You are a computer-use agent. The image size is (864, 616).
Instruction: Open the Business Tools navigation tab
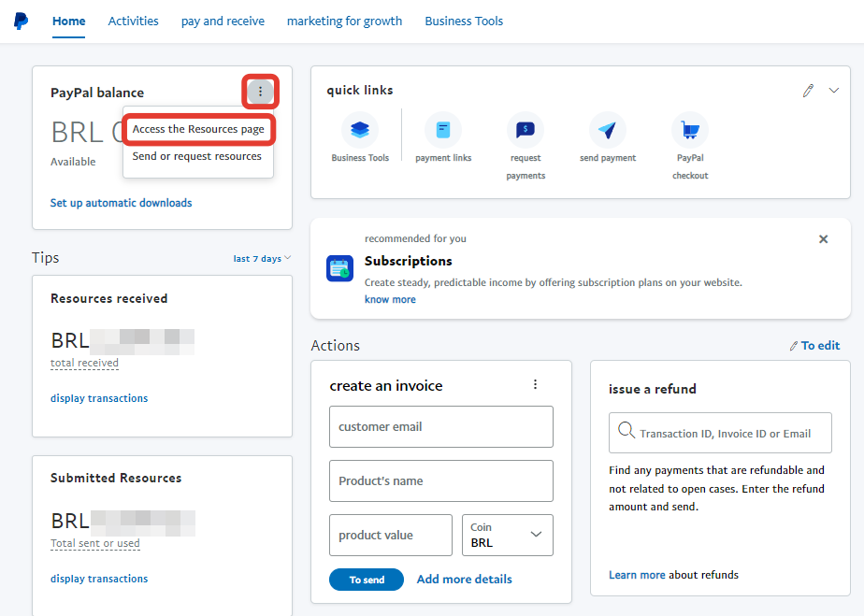[x=464, y=21]
